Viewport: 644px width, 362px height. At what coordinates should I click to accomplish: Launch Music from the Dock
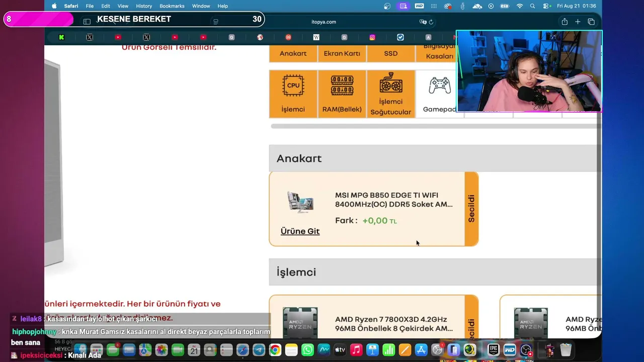pos(356,350)
